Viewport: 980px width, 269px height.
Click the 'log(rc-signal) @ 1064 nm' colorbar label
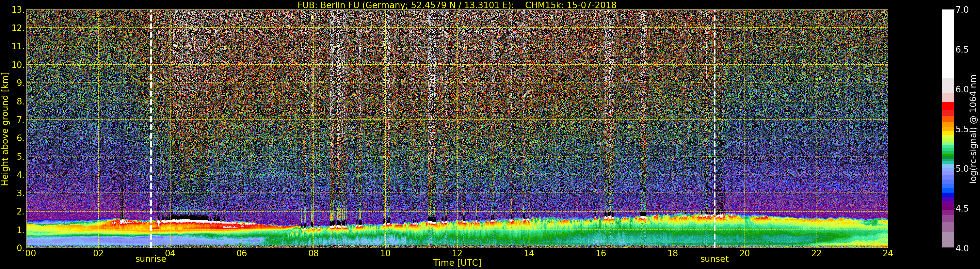click(973, 129)
